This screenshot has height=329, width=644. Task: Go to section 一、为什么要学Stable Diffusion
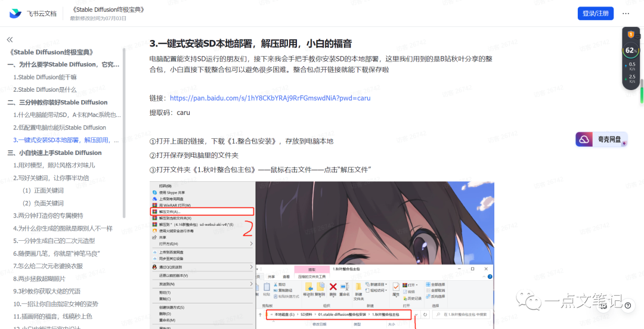click(63, 64)
